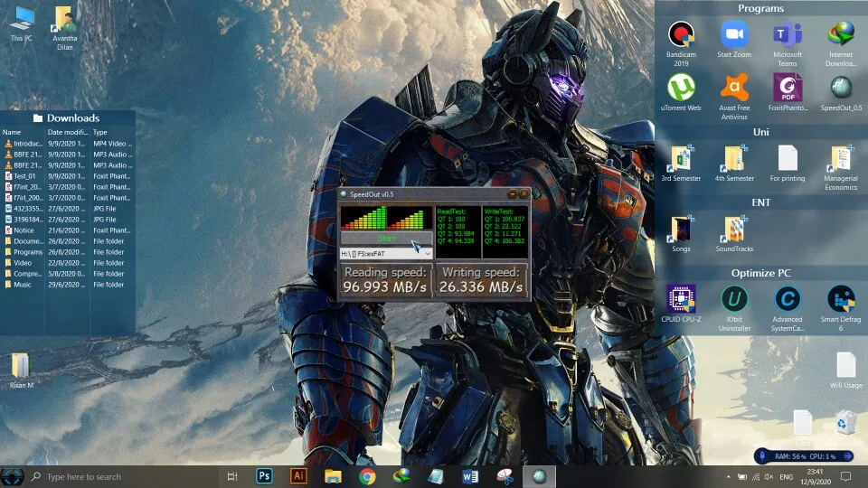
Task: Open the 4th Semester folder
Action: tap(734, 164)
